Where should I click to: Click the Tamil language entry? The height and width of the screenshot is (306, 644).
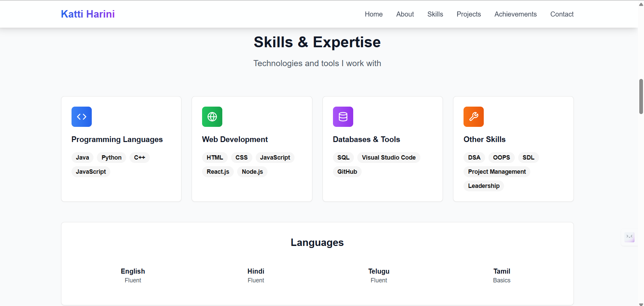click(x=502, y=275)
